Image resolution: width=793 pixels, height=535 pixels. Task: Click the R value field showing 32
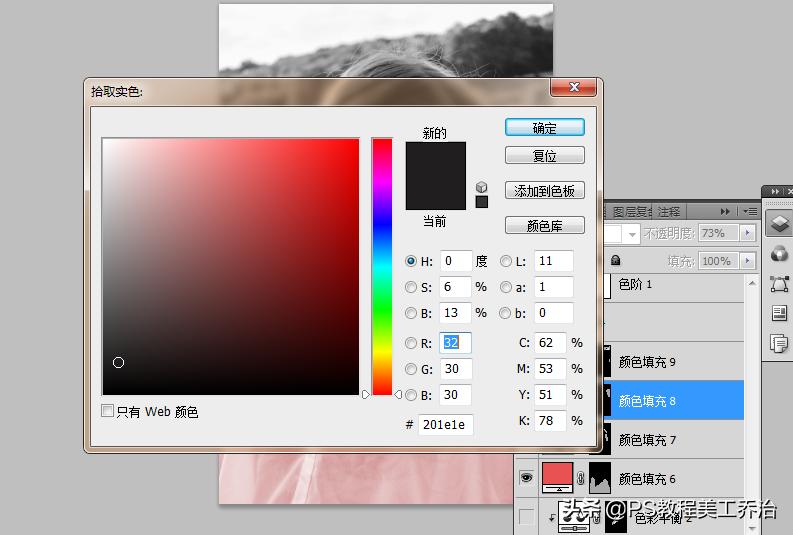click(x=456, y=343)
